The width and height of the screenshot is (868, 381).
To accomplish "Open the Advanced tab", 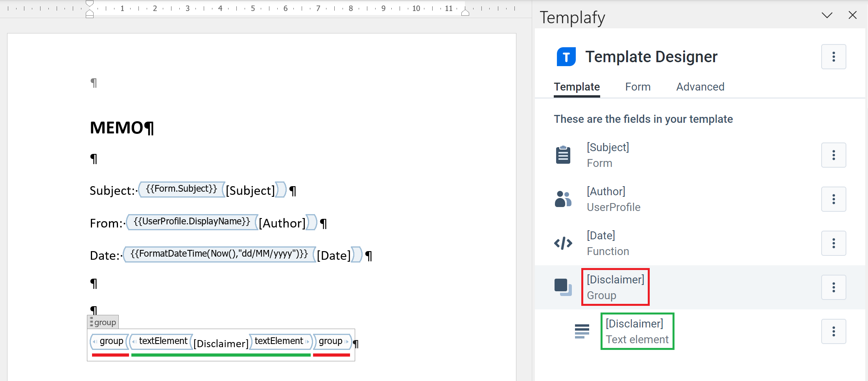I will tap(700, 87).
